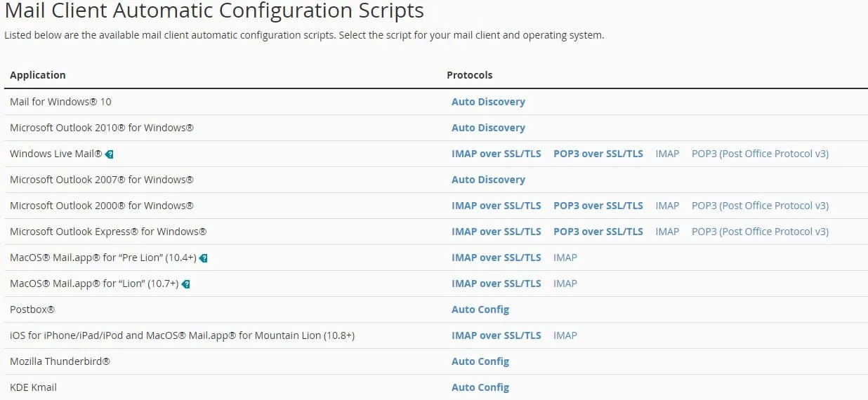Select IMAP over SSL/TLS for iOS Mountain Lion
Viewport: 868px width, 400px height.
coord(496,335)
